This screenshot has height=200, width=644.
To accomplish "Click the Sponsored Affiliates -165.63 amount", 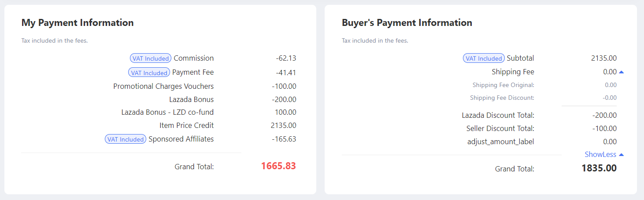I will pos(284,139).
